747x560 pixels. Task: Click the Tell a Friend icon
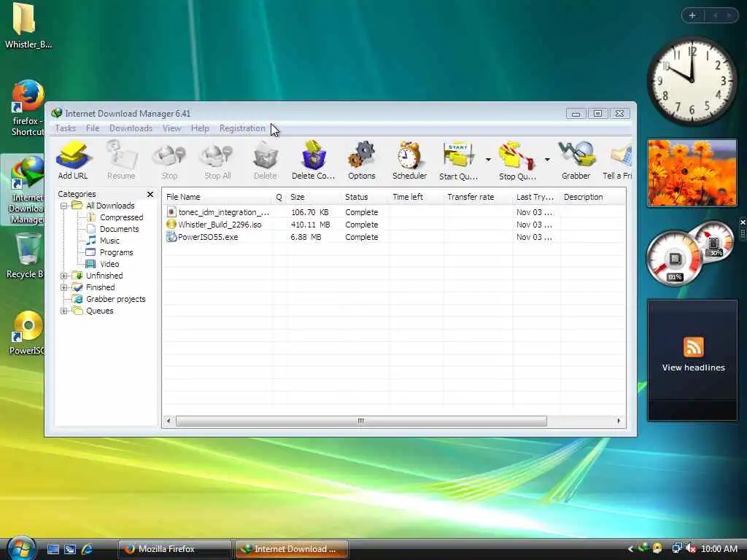point(617,160)
